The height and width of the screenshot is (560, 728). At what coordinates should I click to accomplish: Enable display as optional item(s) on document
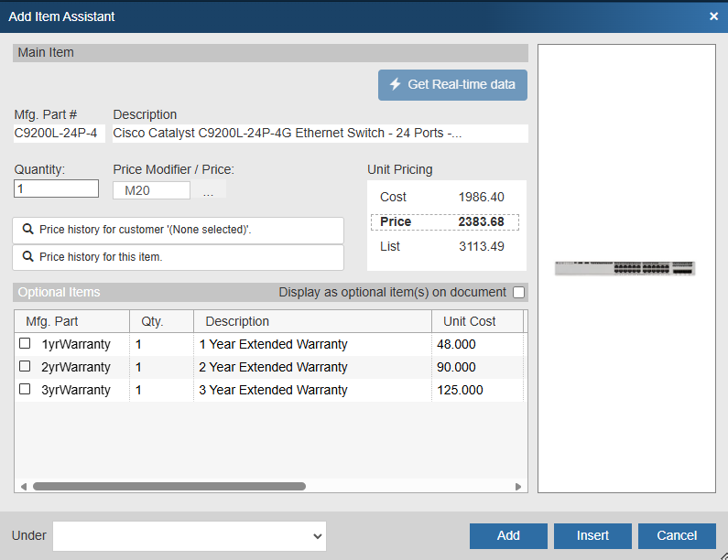pos(519,293)
